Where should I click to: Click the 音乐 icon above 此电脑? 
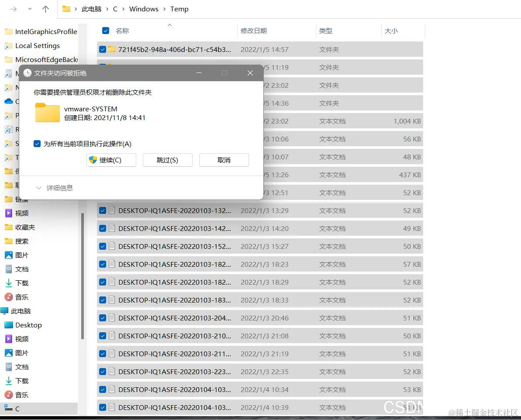point(9,297)
